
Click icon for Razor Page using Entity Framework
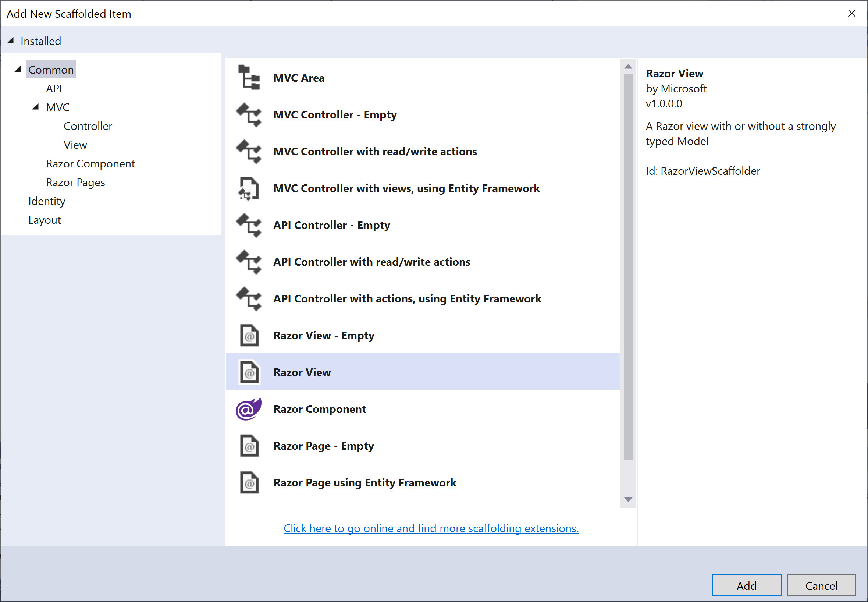click(249, 483)
